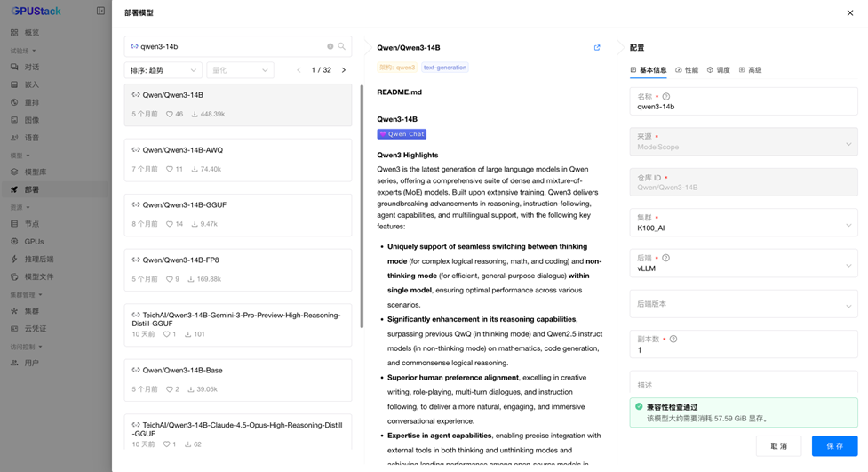The image size is (868, 472).
Task: Select the Qwen/Qwen3-14B-GGUF model card
Action: point(238,215)
